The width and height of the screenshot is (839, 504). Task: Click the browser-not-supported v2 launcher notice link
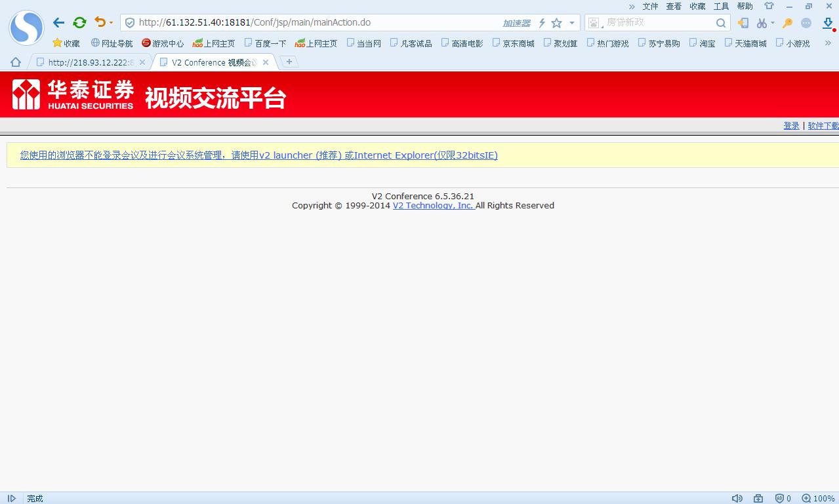pos(258,155)
